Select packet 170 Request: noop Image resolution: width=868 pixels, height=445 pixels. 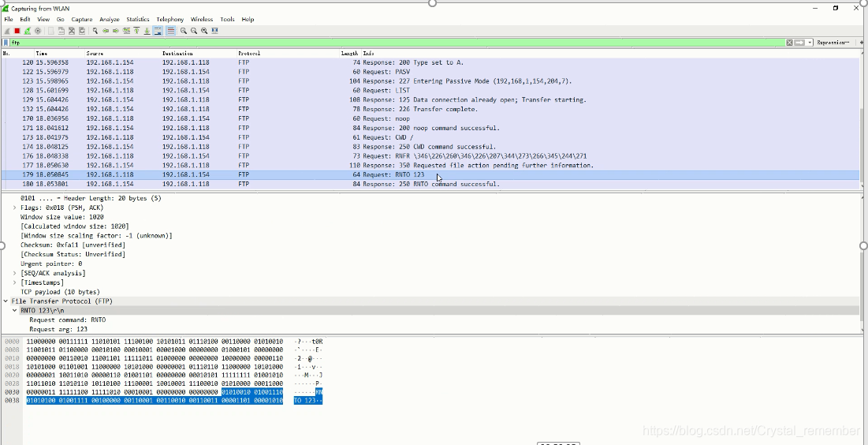tap(430, 118)
